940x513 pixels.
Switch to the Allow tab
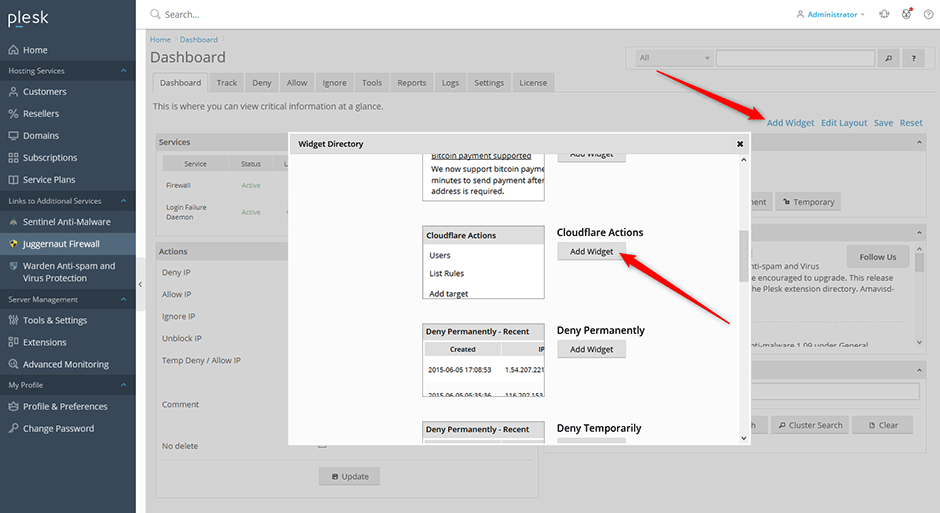(297, 83)
